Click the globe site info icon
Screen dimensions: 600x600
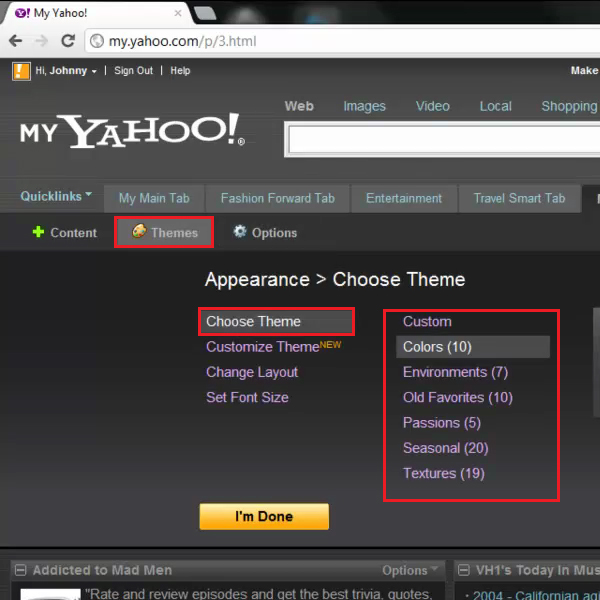[x=97, y=41]
